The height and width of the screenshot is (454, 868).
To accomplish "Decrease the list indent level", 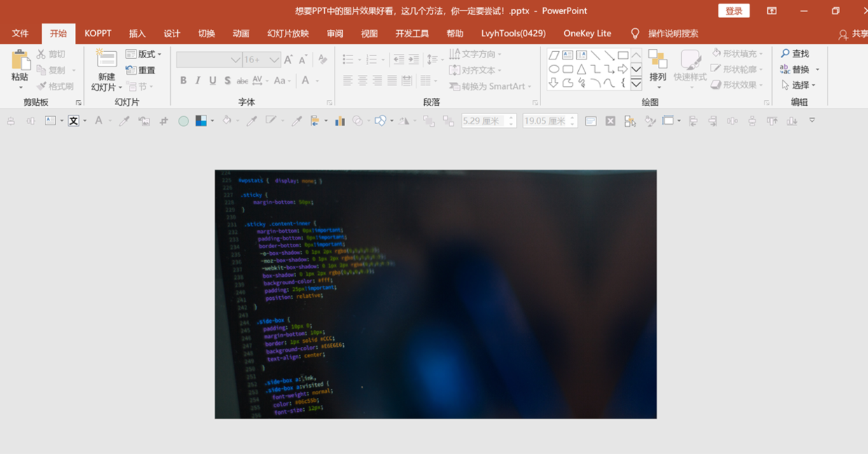I will click(x=398, y=60).
